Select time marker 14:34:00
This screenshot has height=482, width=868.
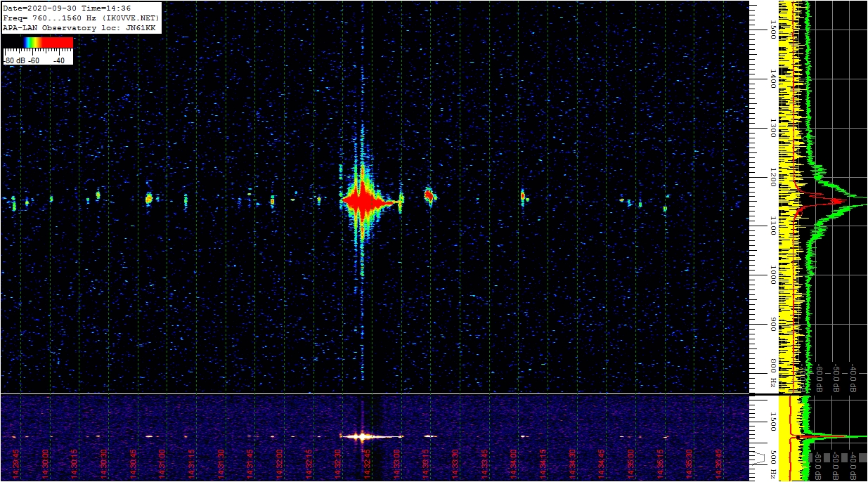[x=514, y=465]
